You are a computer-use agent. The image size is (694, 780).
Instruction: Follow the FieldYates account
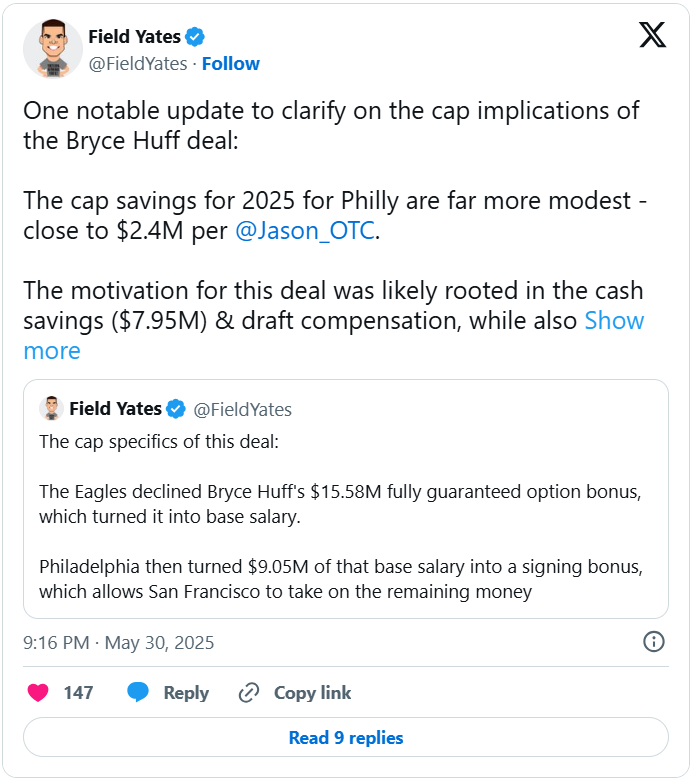click(x=231, y=64)
